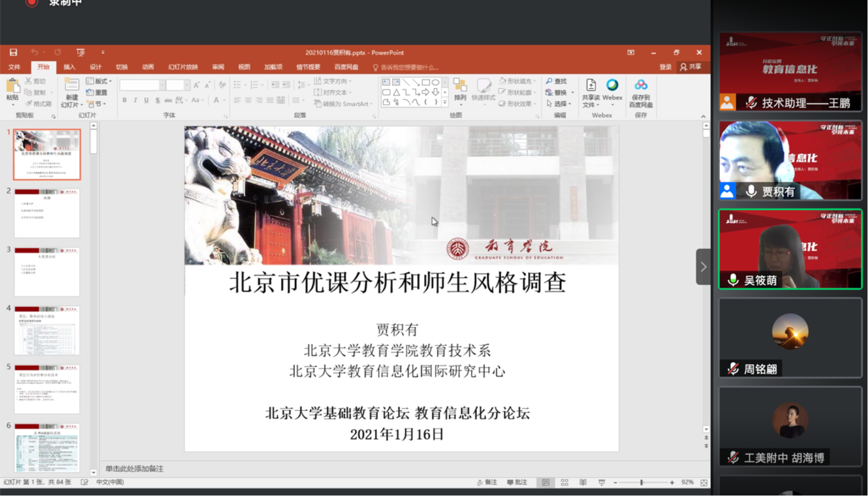Image resolution: width=868 pixels, height=496 pixels.
Task: Toggle the Notes (备注) pane
Action: [x=487, y=482]
